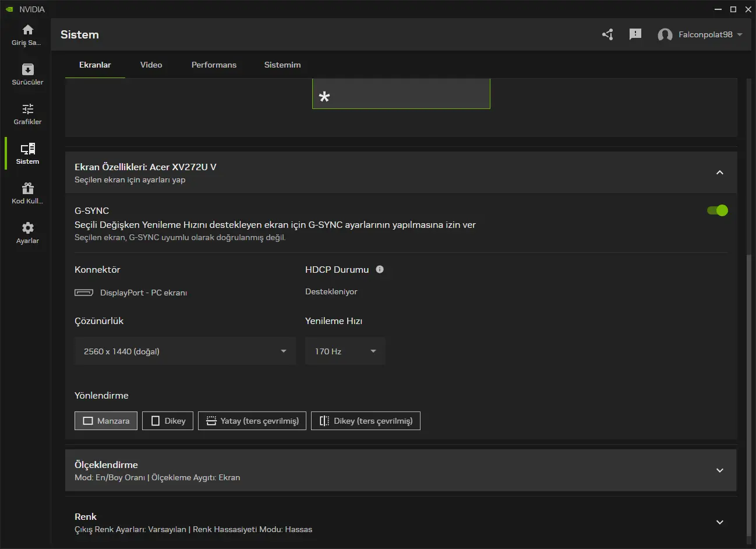Switch to the Sistemim tab
The width and height of the screenshot is (756, 549).
click(282, 65)
